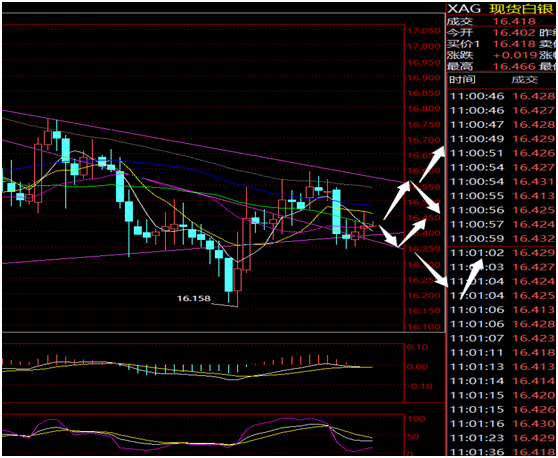Image resolution: width=558 pixels, height=458 pixels.
Task: Select the 11:00:56 tick time
Action: (x=477, y=210)
